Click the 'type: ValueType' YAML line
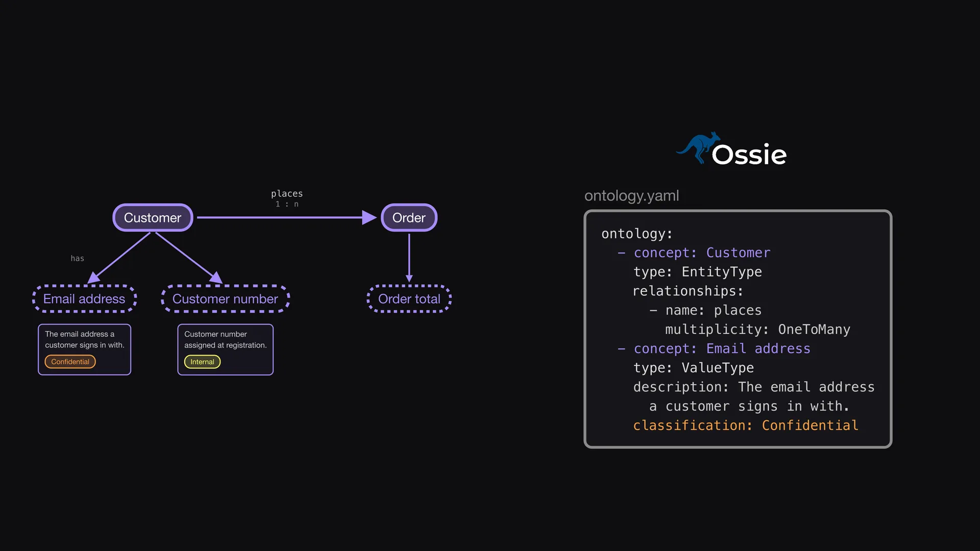This screenshot has height=551, width=980. pos(694,368)
